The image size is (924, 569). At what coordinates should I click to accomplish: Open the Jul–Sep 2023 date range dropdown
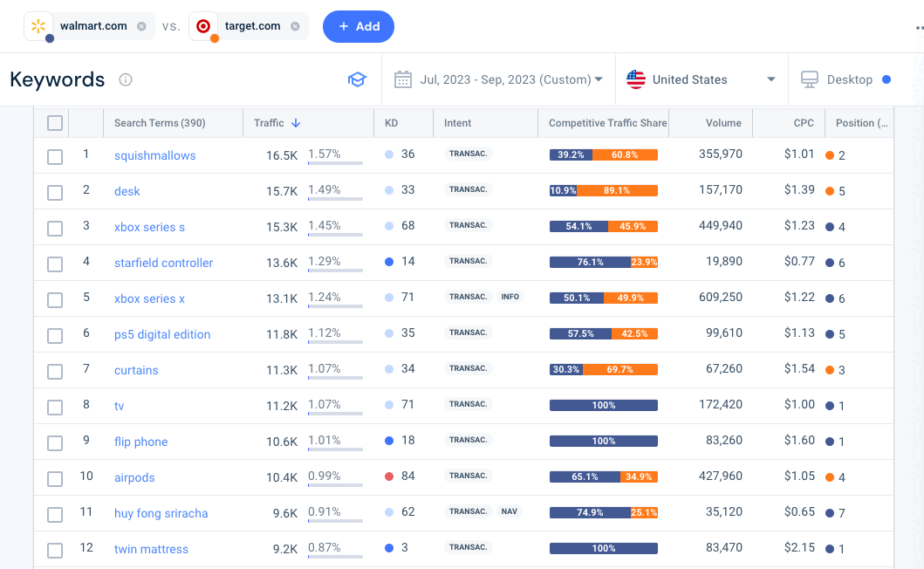510,79
